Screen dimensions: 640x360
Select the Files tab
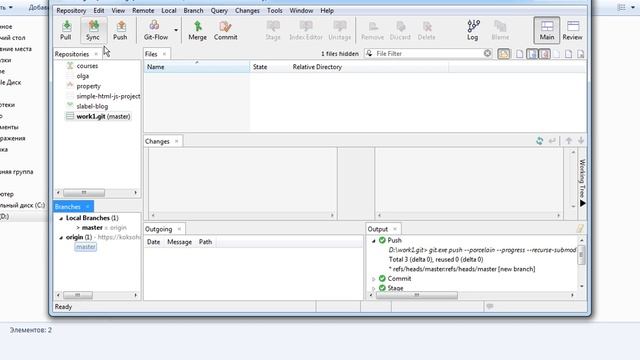tap(151, 54)
